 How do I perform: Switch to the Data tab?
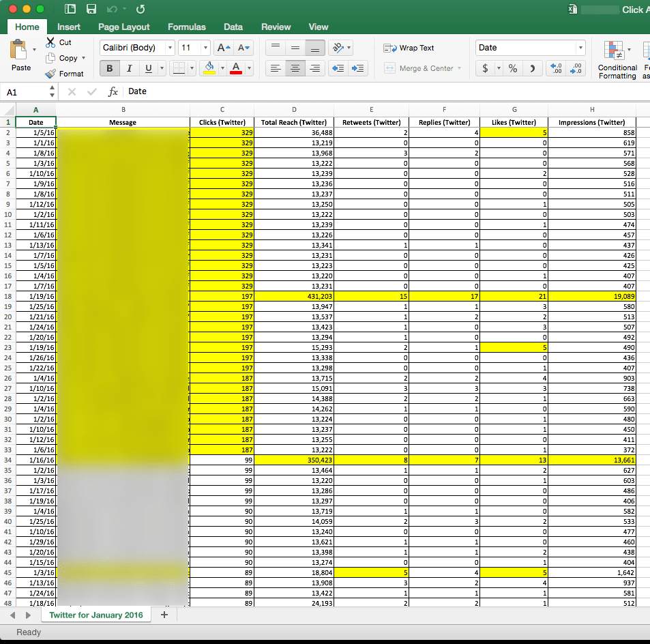coord(233,27)
